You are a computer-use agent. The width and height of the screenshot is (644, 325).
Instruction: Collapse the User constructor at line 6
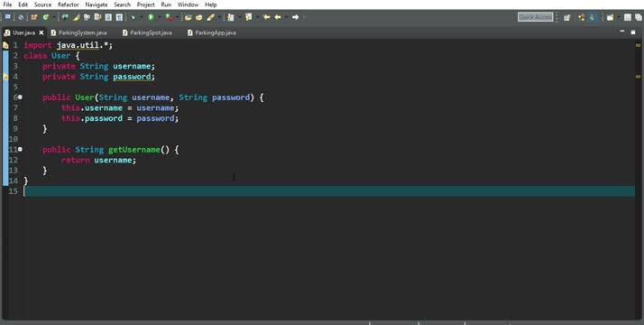tap(20, 97)
